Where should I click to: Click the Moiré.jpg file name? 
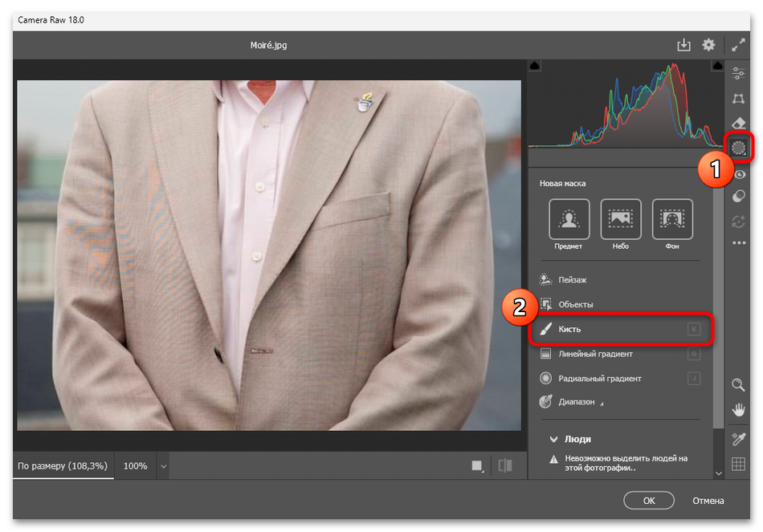(268, 45)
